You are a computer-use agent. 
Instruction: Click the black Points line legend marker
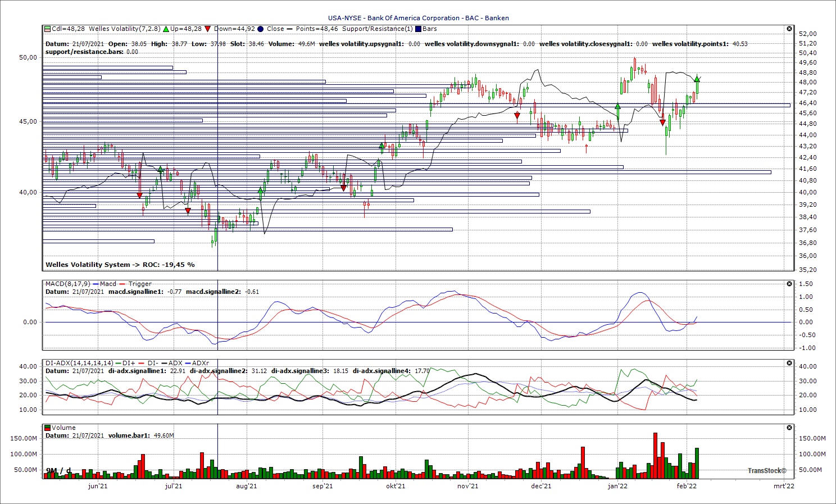(x=290, y=29)
